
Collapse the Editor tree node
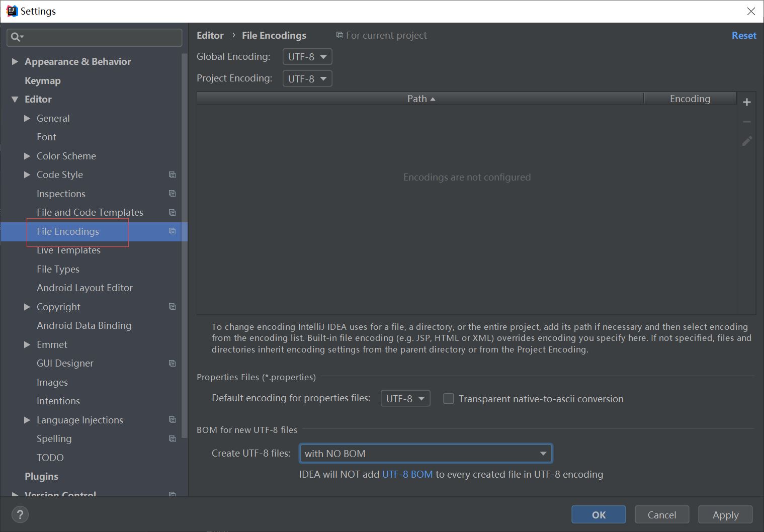click(x=15, y=100)
